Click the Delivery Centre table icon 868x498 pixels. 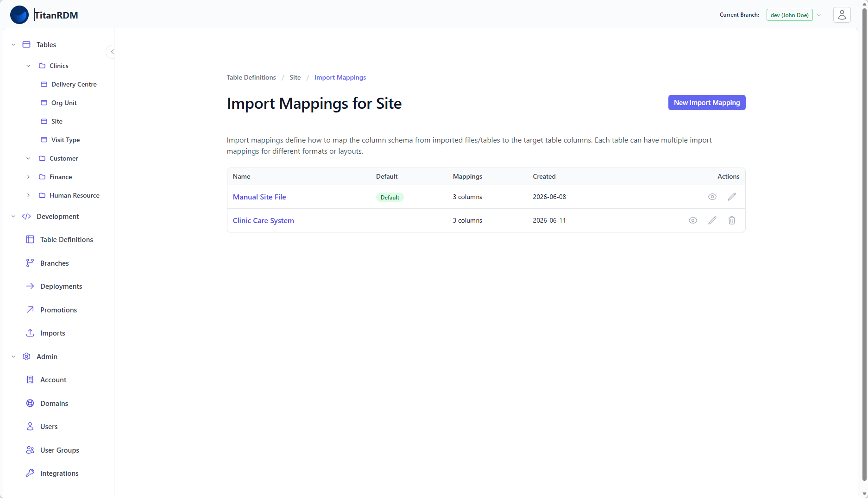tap(44, 84)
